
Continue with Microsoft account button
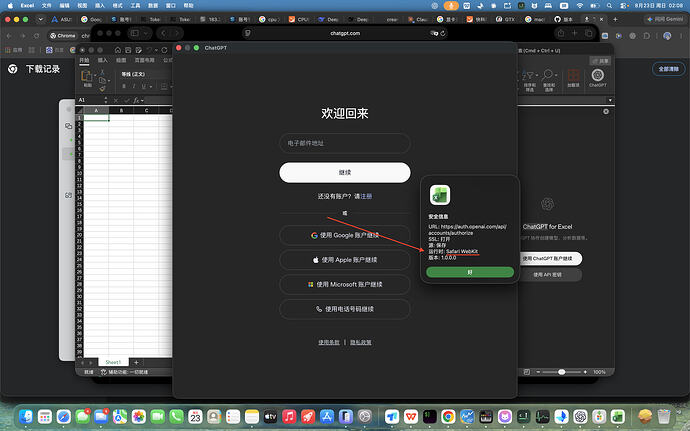click(x=345, y=284)
